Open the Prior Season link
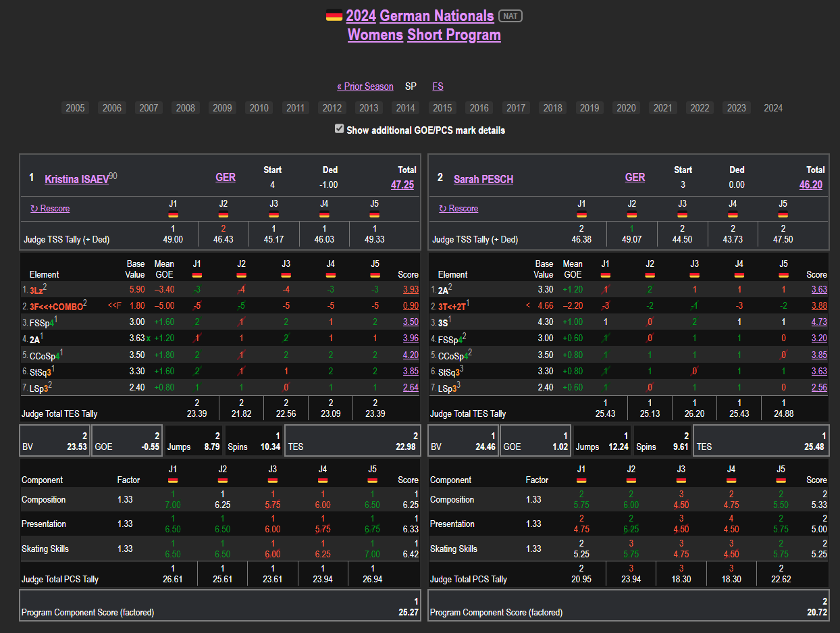This screenshot has height=633, width=840. click(365, 86)
